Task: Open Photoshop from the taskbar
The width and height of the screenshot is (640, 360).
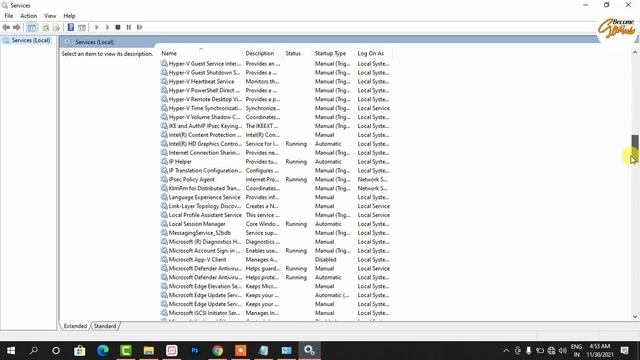Action: (x=195, y=351)
